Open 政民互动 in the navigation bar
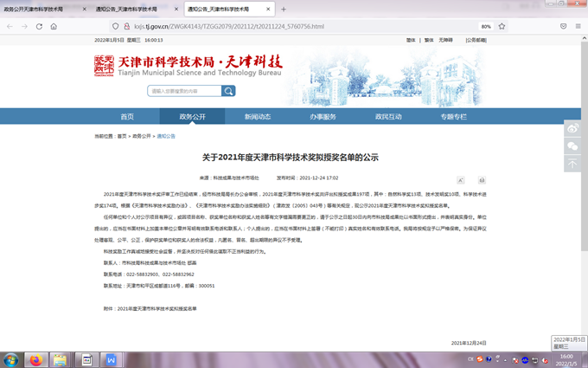 point(388,116)
